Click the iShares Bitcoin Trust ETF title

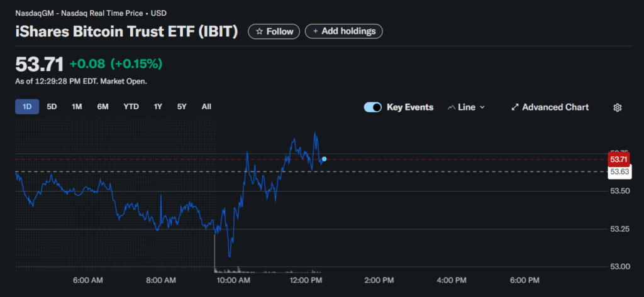pos(126,31)
